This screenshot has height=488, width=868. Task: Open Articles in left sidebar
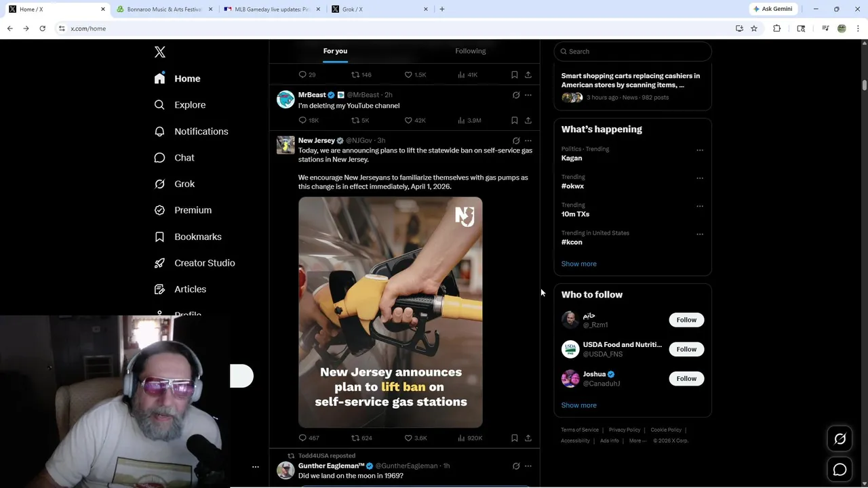[x=180, y=289]
